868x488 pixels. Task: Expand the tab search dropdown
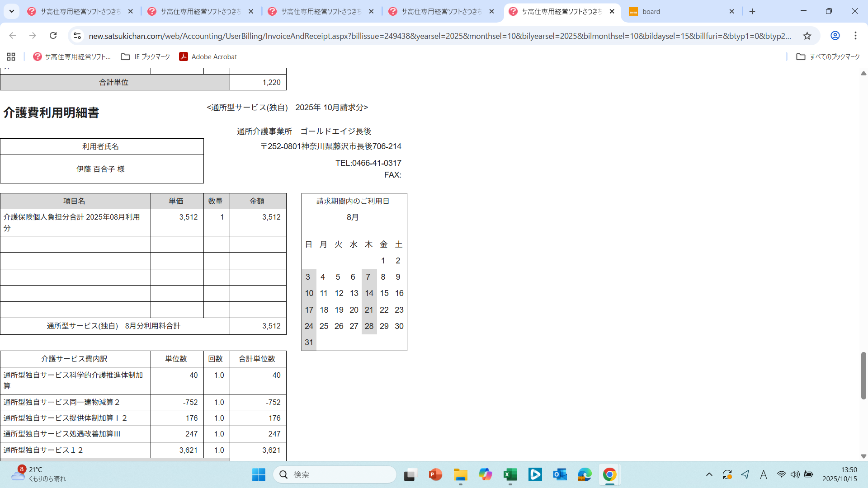[12, 11]
